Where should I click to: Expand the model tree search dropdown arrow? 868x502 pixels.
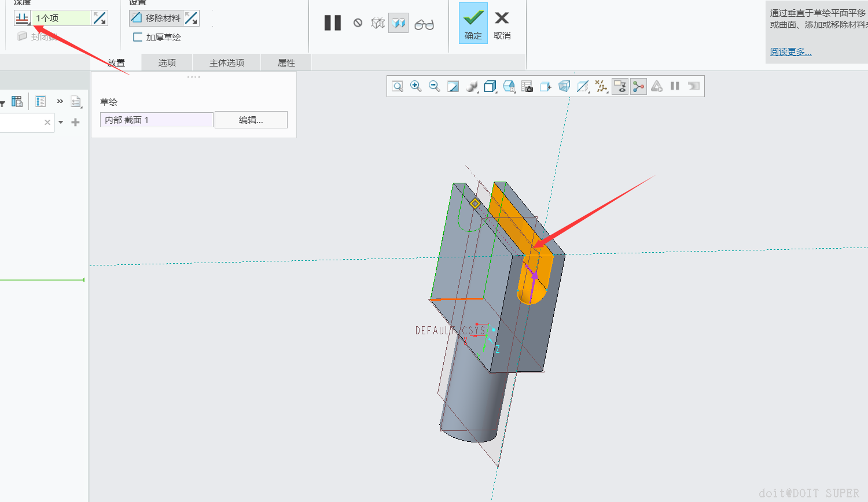point(61,123)
